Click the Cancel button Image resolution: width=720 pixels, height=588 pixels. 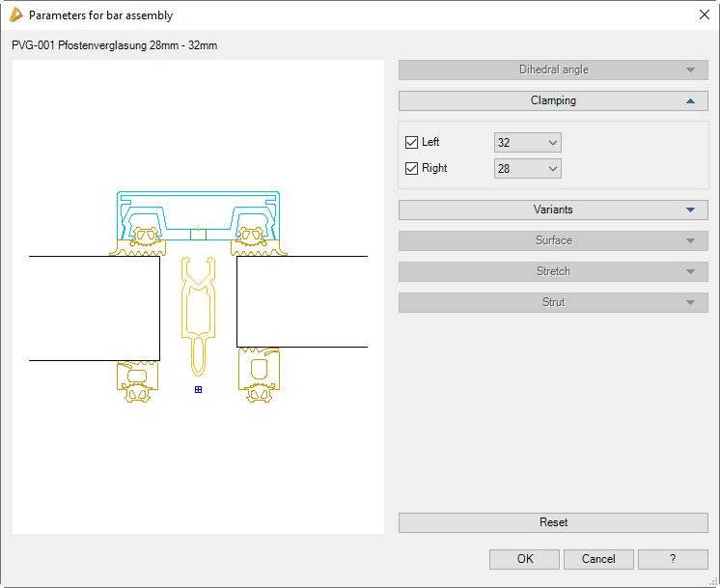[x=598, y=559]
